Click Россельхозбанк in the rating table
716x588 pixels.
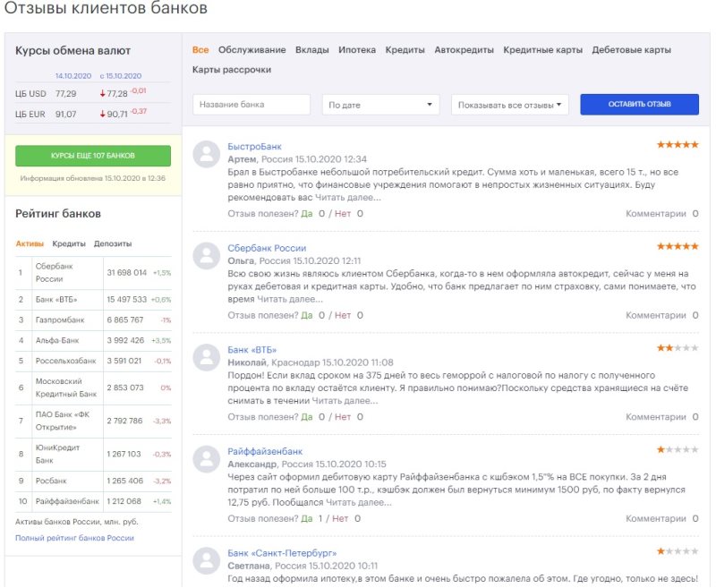point(65,361)
